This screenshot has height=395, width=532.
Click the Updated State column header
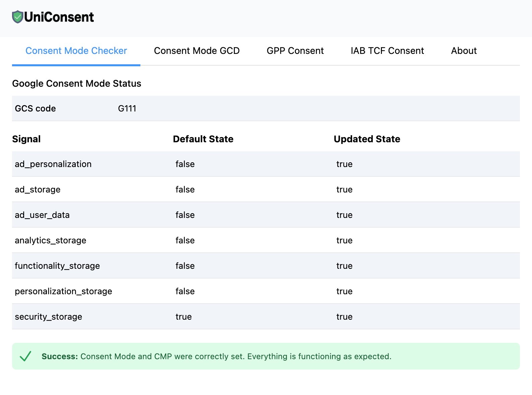tap(367, 139)
